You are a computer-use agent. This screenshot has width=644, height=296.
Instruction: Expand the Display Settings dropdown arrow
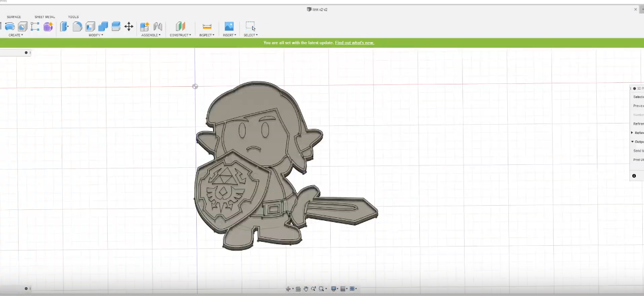pyautogui.click(x=338, y=290)
